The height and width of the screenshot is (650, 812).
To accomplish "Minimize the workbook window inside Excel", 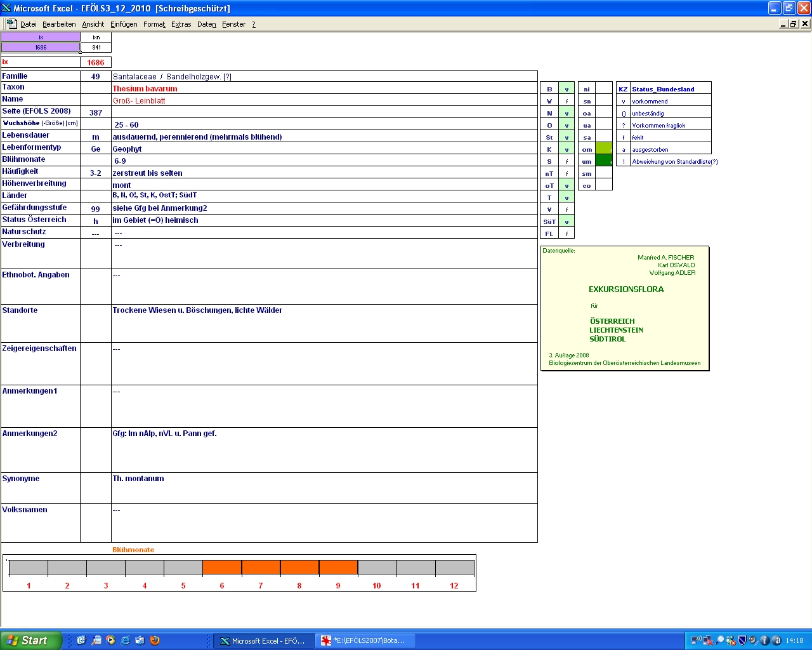I will click(x=783, y=23).
